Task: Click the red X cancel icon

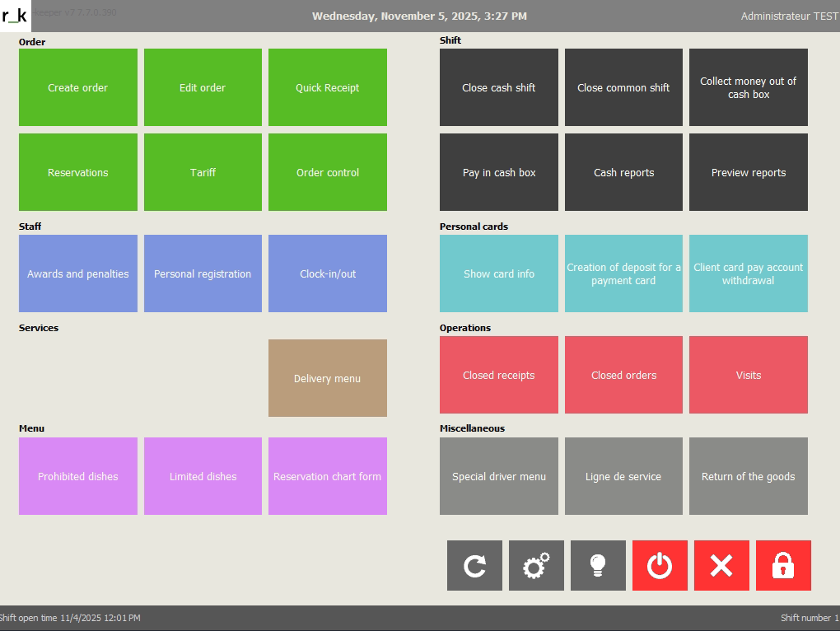Action: point(721,565)
